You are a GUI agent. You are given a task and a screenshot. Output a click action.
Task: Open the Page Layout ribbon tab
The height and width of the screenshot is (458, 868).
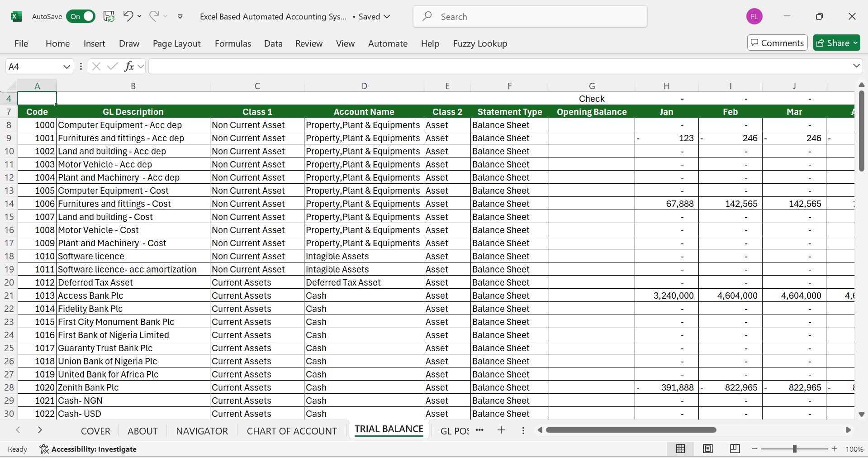pos(176,43)
